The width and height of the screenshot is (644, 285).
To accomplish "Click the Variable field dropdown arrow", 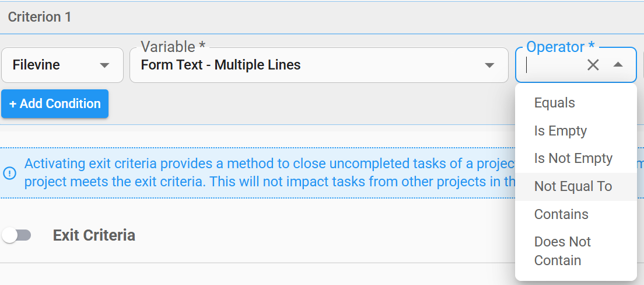I will coord(489,65).
